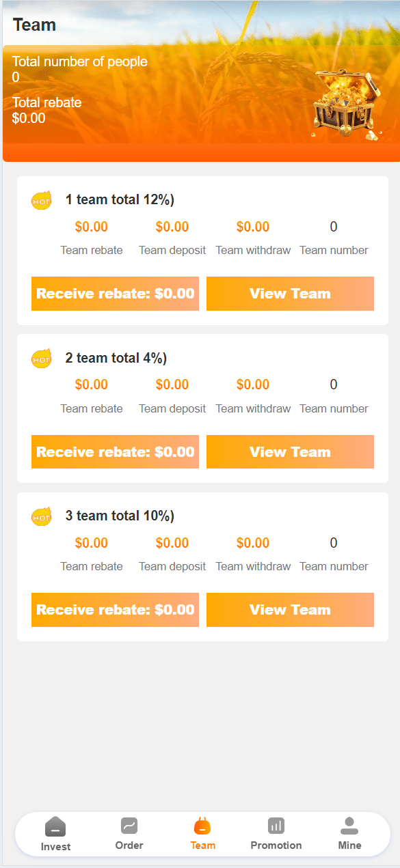Screen dimensions: 400x868
Task: Click the 3 team total 10%) heading
Action: [x=120, y=516]
